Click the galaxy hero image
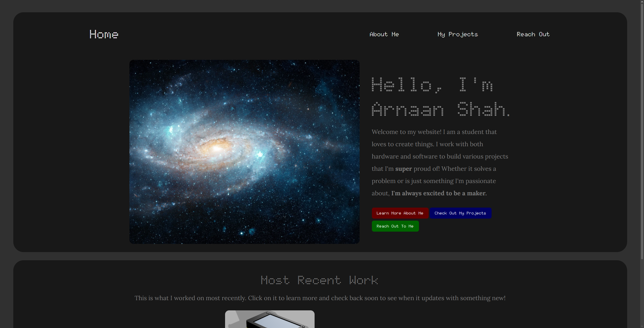Viewport: 644px width, 328px height. (244, 152)
